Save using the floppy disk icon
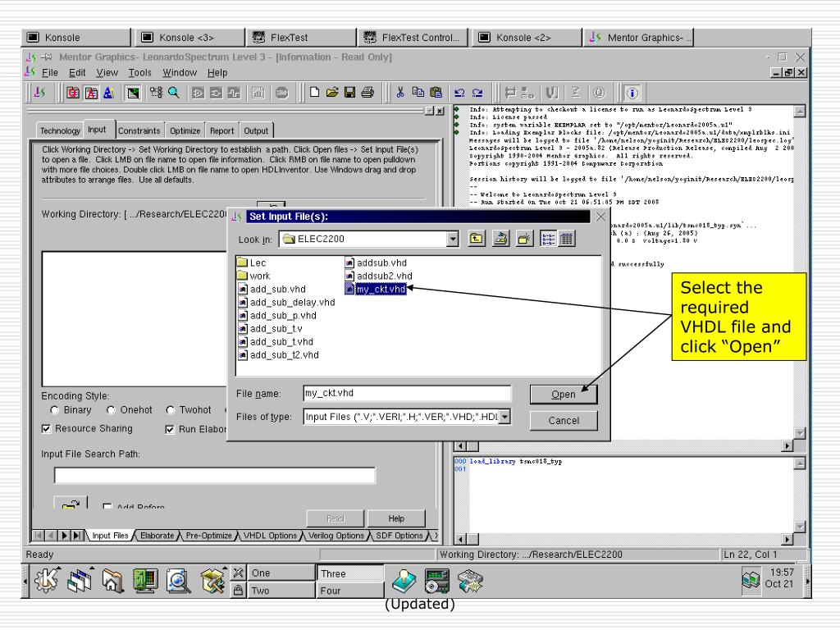840x630 pixels. click(x=349, y=93)
